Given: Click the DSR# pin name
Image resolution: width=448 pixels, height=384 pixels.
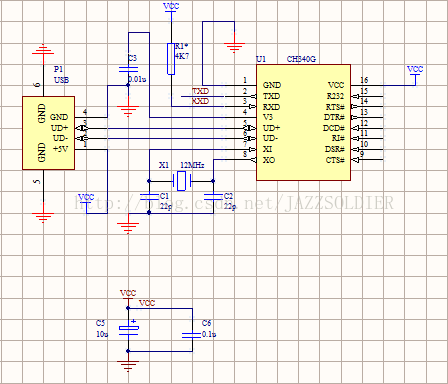Looking at the screenshot, I should [x=335, y=149].
